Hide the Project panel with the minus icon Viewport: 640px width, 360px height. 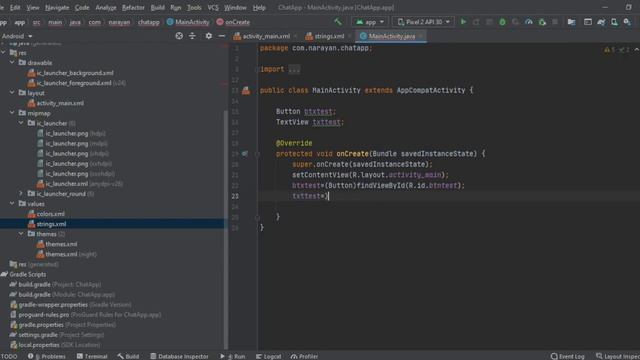[x=222, y=36]
